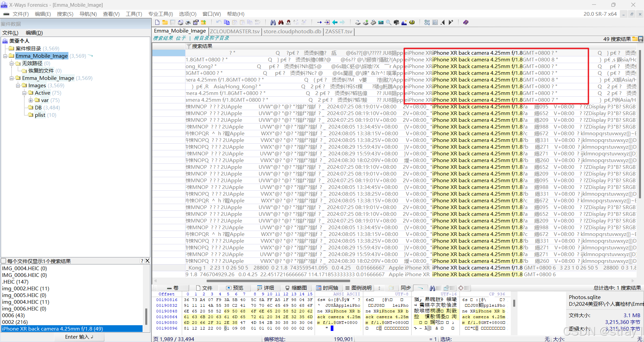Click the Copy block toolbar icon
The width and height of the screenshot is (644, 342).
pos(226,22)
